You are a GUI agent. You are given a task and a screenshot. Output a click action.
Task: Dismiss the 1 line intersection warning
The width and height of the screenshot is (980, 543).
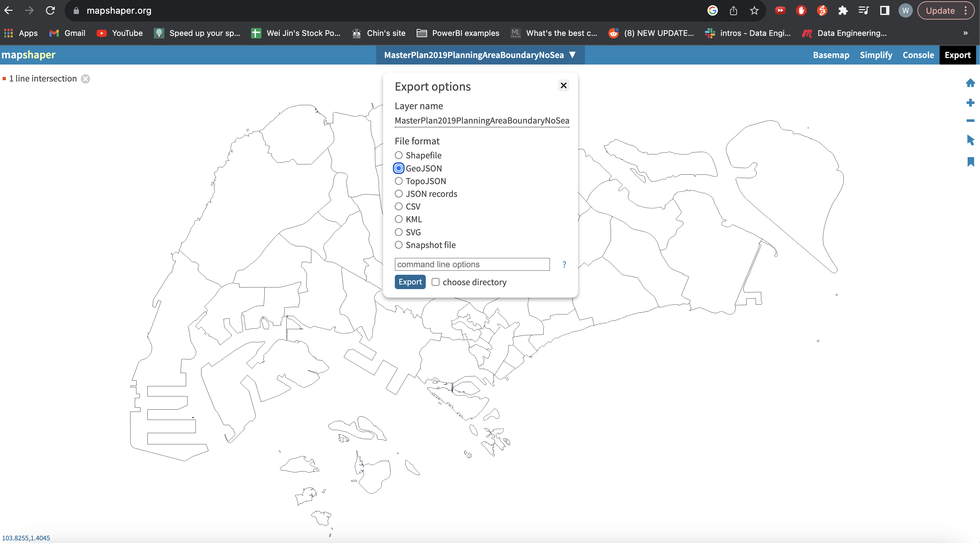pyautogui.click(x=85, y=79)
